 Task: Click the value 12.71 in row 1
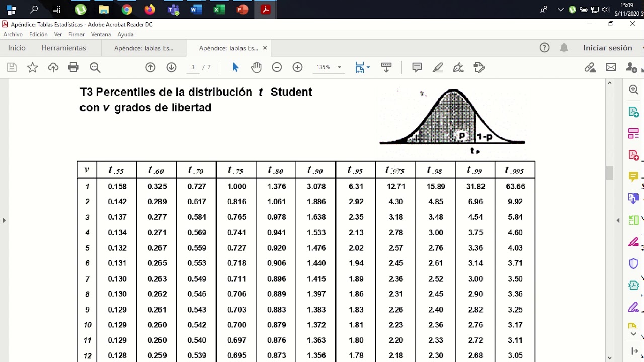pos(396,186)
